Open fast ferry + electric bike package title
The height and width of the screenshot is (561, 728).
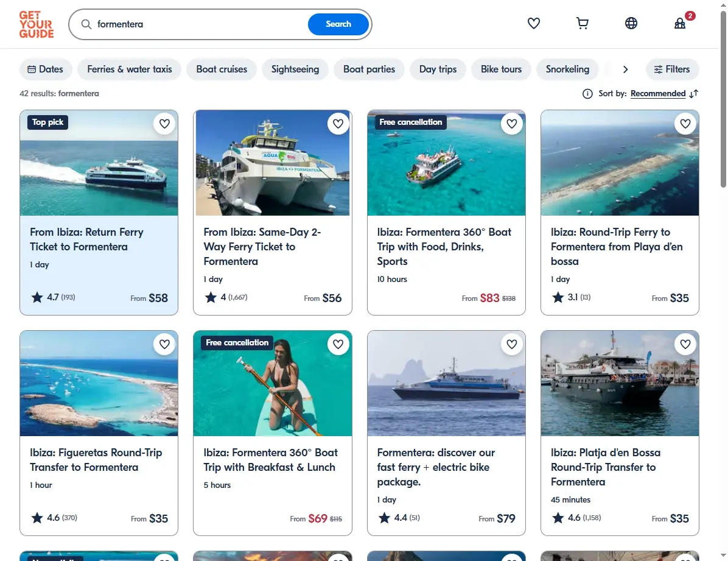(x=436, y=467)
